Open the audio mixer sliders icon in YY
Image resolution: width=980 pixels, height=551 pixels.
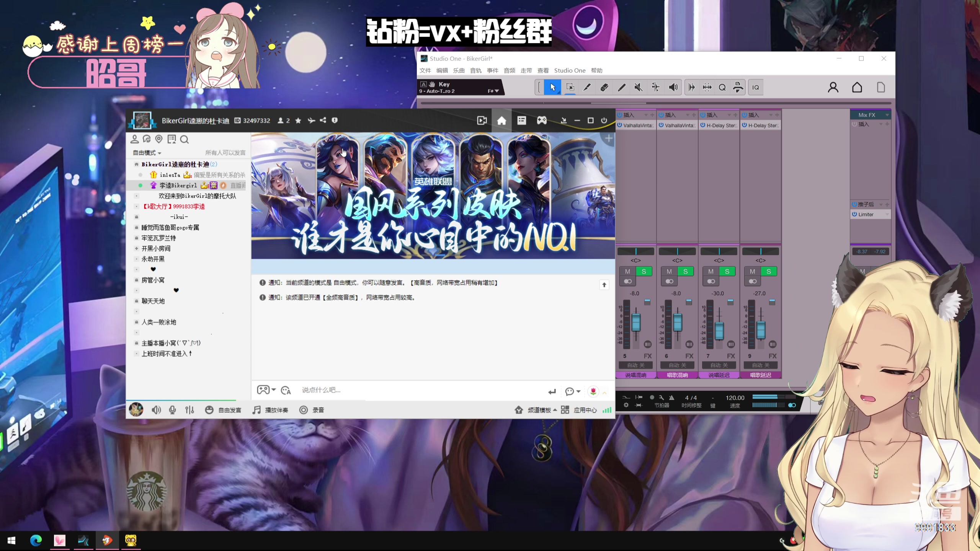point(189,410)
